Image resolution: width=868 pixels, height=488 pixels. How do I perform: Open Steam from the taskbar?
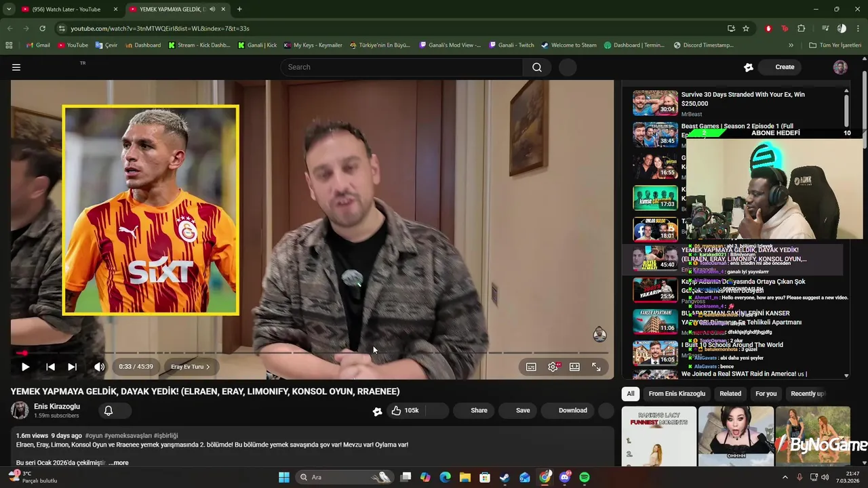coord(505,477)
